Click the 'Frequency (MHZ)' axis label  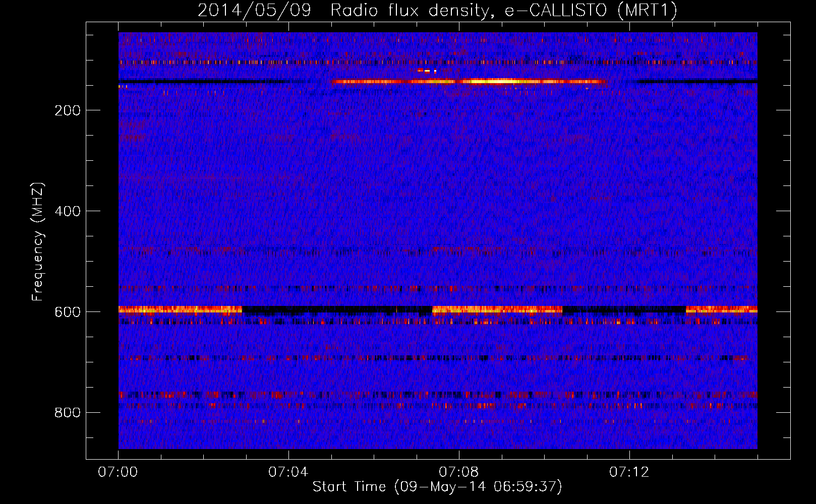pos(37,242)
